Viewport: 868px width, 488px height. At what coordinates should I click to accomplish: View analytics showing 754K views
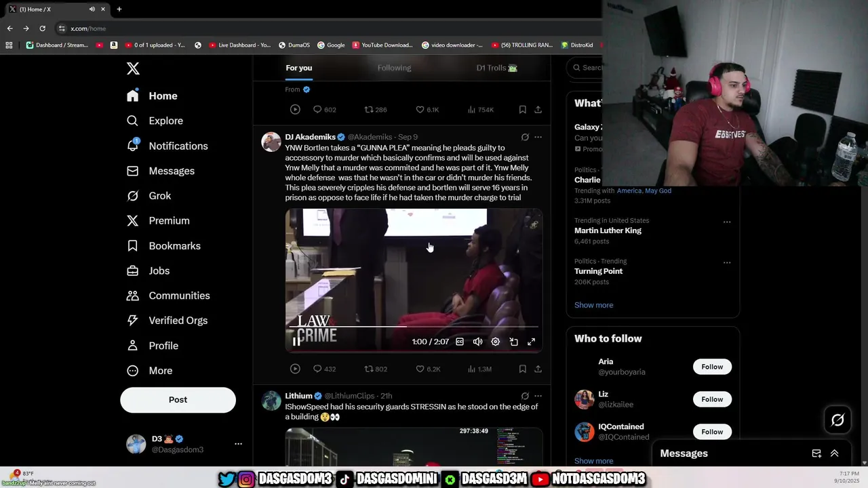click(480, 109)
